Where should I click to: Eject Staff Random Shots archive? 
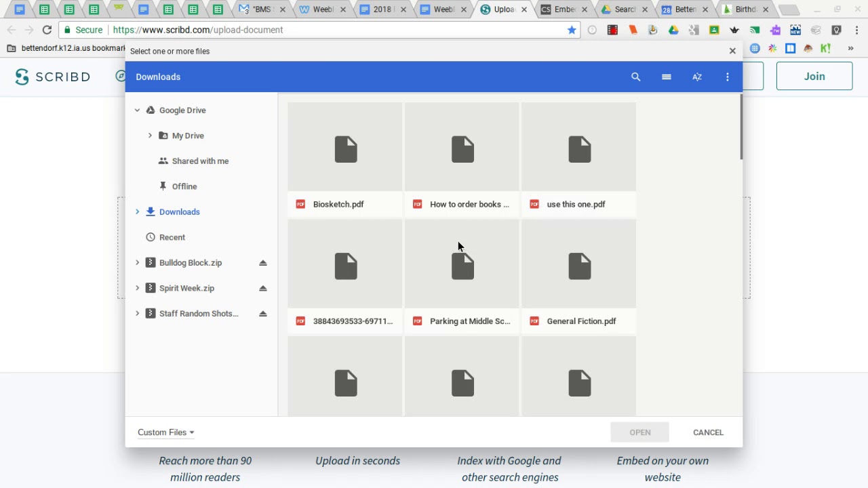pos(262,314)
